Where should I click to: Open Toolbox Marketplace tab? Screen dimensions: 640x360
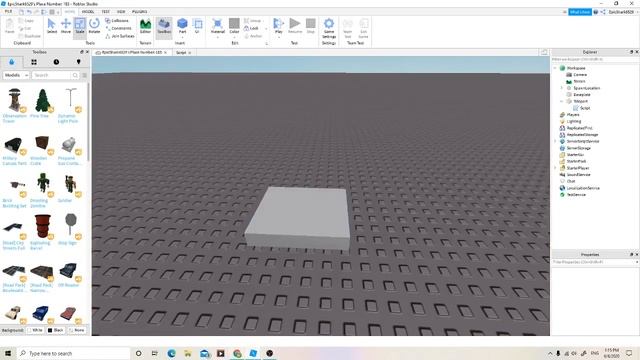pos(11,62)
